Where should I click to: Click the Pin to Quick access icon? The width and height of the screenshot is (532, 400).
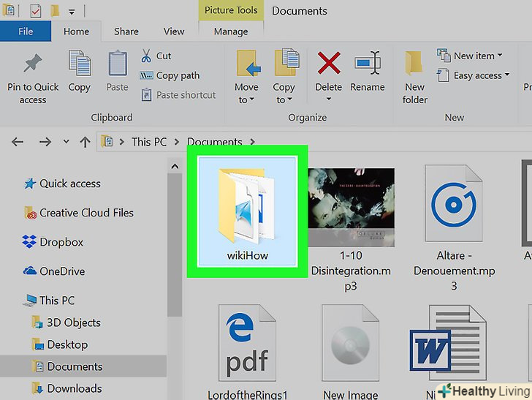click(33, 63)
